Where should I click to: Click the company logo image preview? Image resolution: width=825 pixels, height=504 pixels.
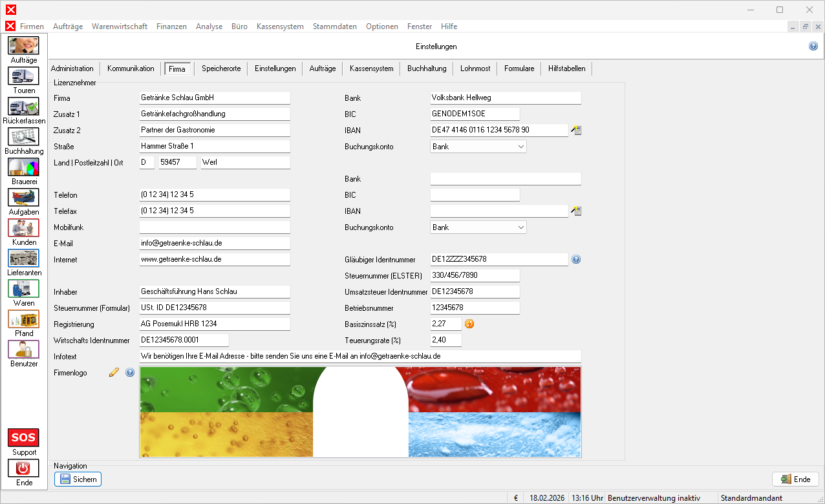360,412
